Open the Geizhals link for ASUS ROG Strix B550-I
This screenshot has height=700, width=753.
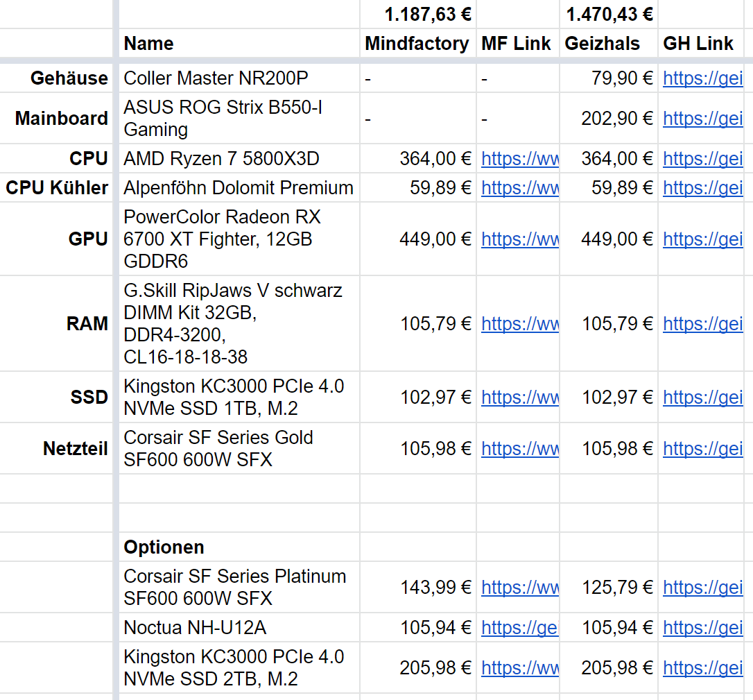point(702,119)
